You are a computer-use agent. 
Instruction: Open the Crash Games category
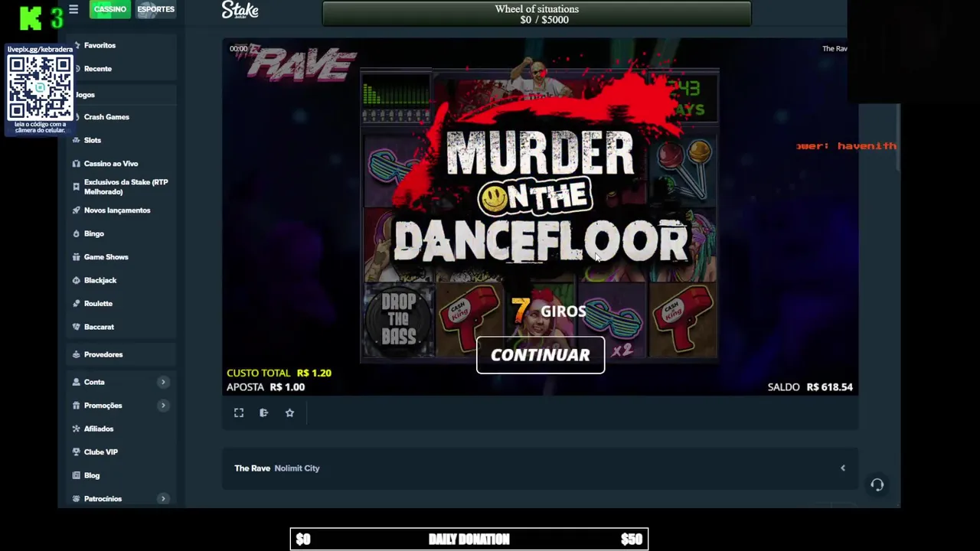pos(106,117)
